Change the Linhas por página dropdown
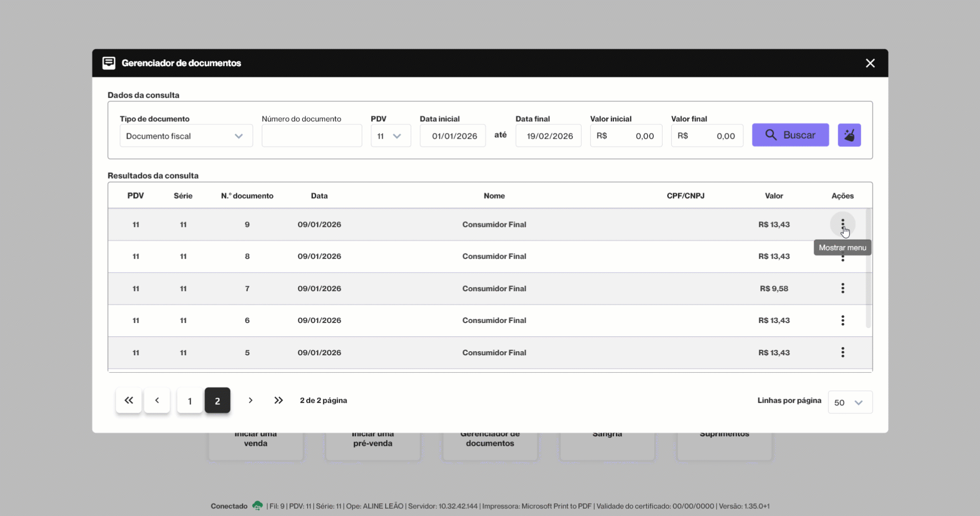The height and width of the screenshot is (516, 980). click(849, 402)
